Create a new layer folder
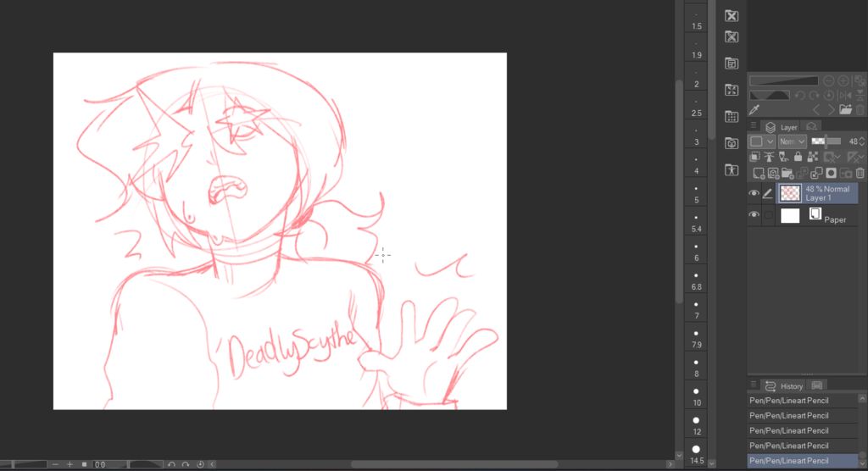Screen dimensions: 868x471 point(787,173)
